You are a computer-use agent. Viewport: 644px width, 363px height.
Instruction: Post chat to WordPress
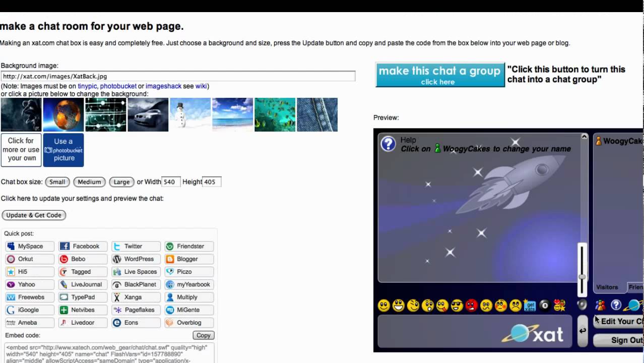[136, 259]
